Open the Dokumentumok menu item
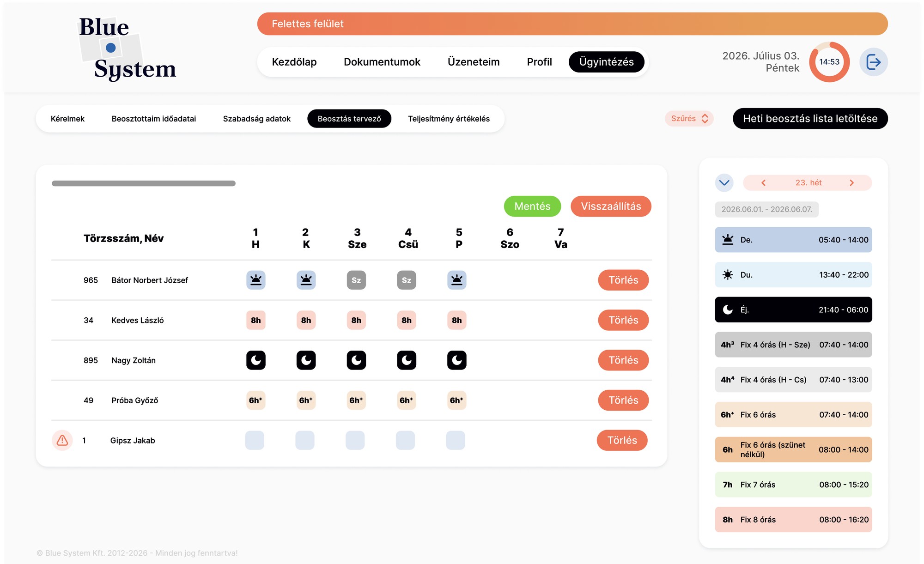The width and height of the screenshot is (924, 564). [382, 62]
